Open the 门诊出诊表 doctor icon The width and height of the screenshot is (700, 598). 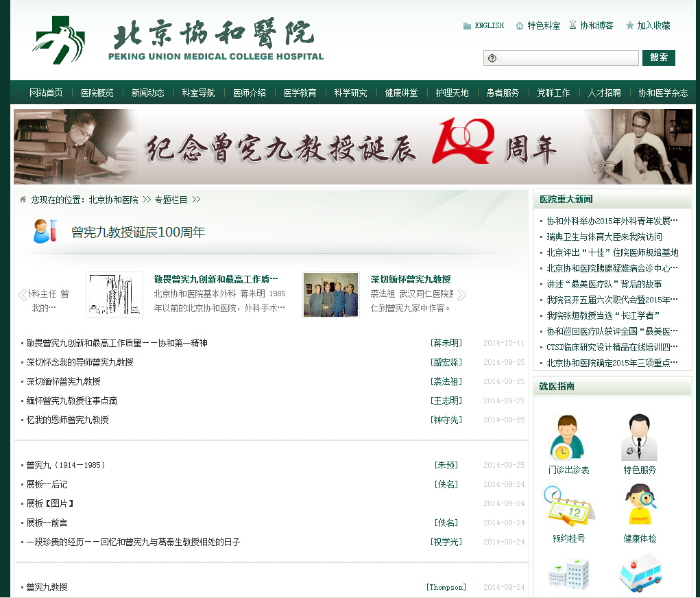(568, 438)
